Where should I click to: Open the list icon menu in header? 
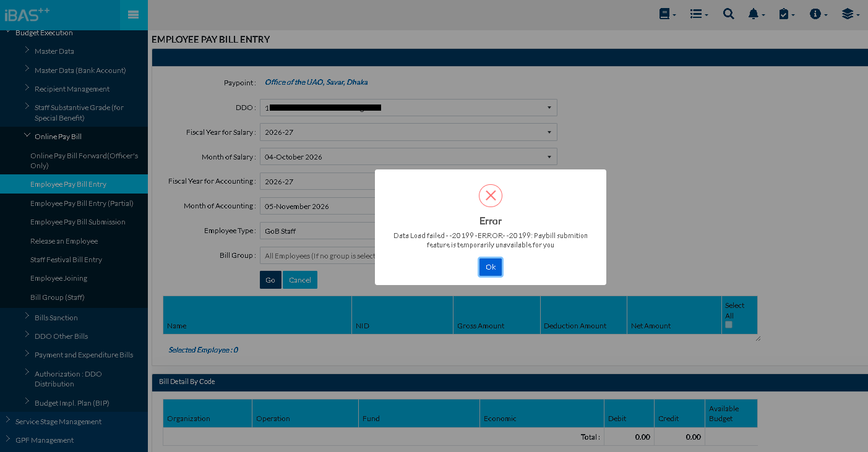tap(699, 14)
